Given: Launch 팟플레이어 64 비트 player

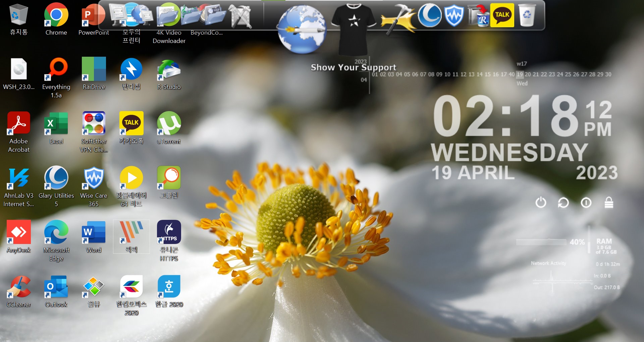Looking at the screenshot, I should (131, 187).
